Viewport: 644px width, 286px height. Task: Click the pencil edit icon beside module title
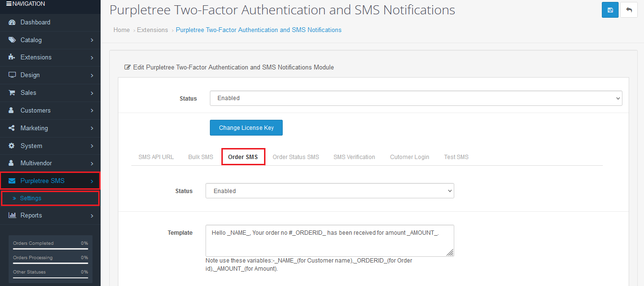(x=127, y=68)
